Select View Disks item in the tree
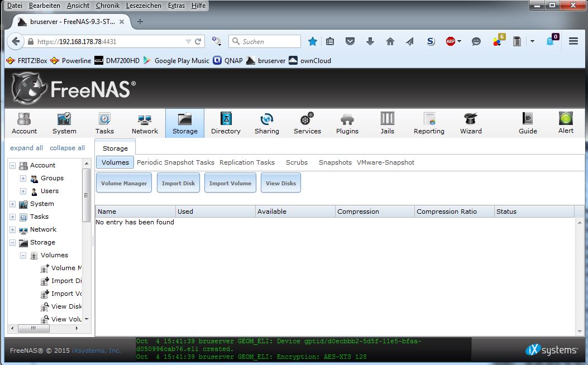Image resolution: width=588 pixels, height=365 pixels. click(x=61, y=306)
